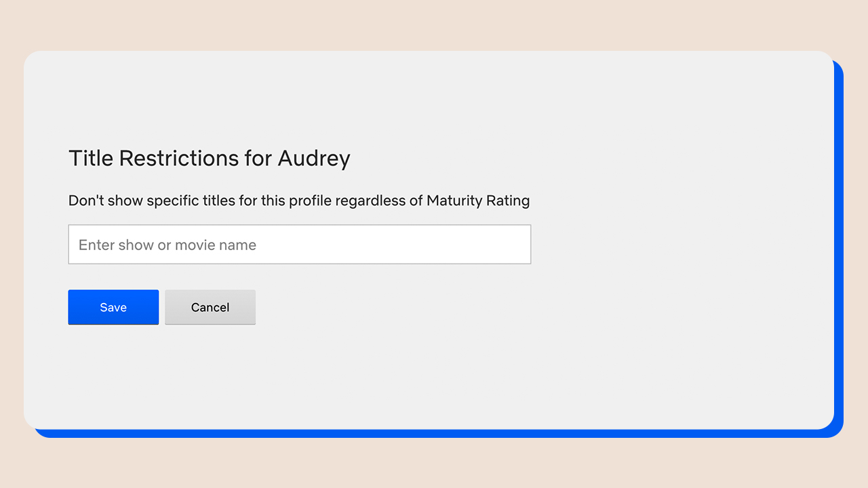This screenshot has width=868, height=488.
Task: Click the Maturity Rating description text
Action: (x=298, y=201)
